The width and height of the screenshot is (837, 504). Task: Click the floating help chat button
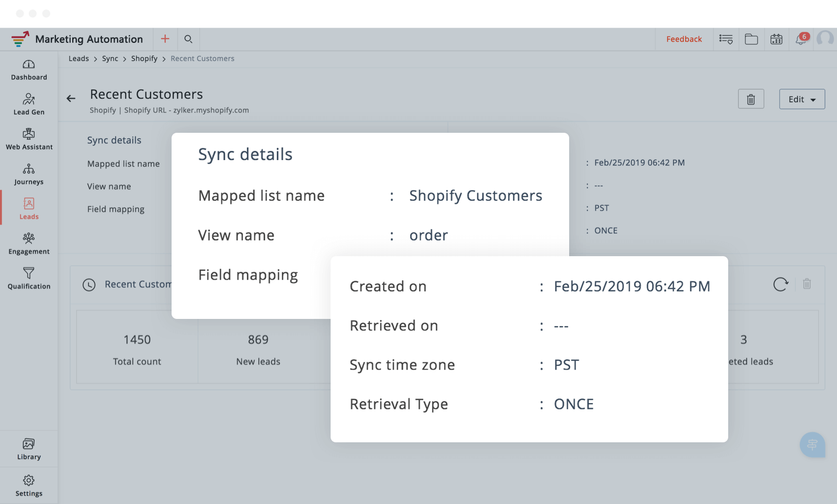(x=812, y=445)
